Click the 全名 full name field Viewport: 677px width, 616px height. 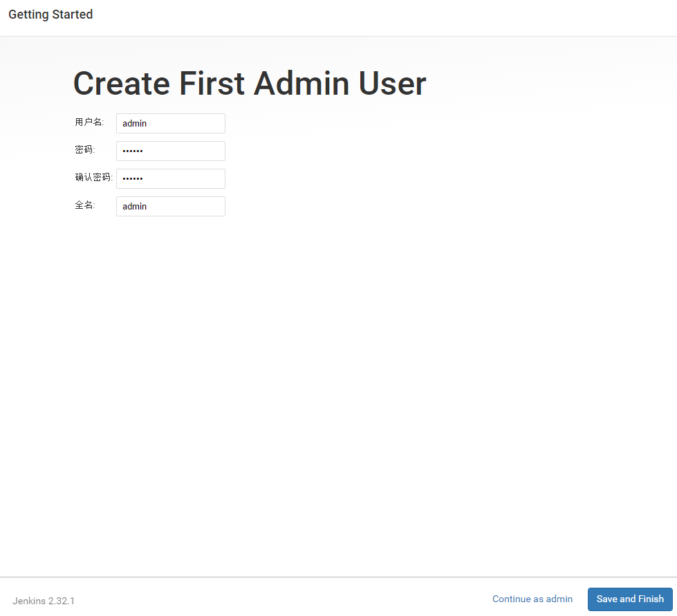171,206
